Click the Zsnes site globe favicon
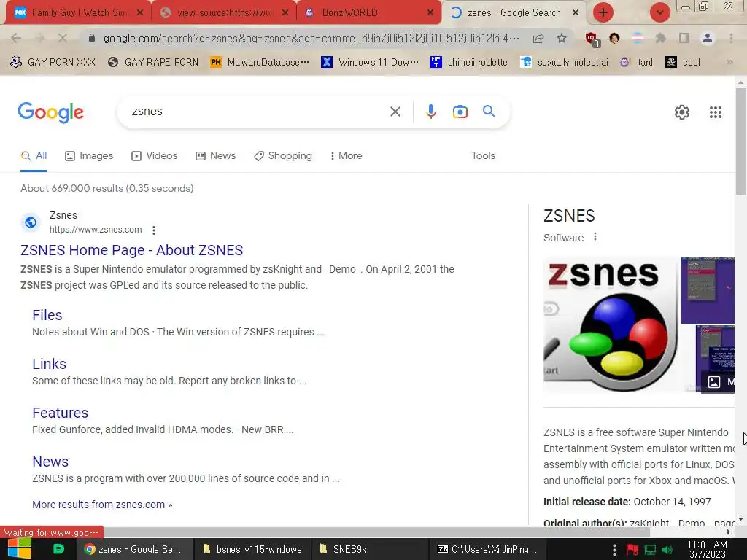 [31, 222]
